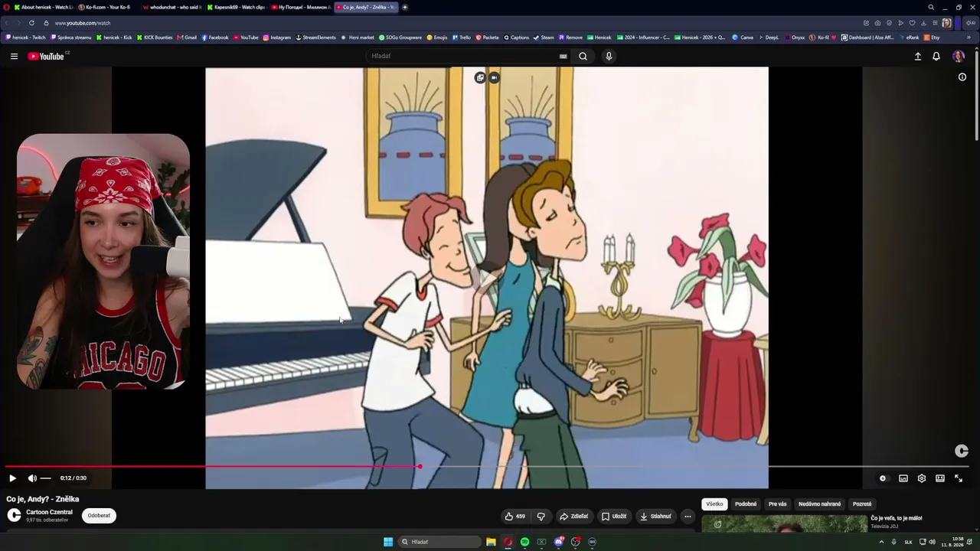The height and width of the screenshot is (551, 980).
Task: Show video info card icon
Action: [962, 77]
